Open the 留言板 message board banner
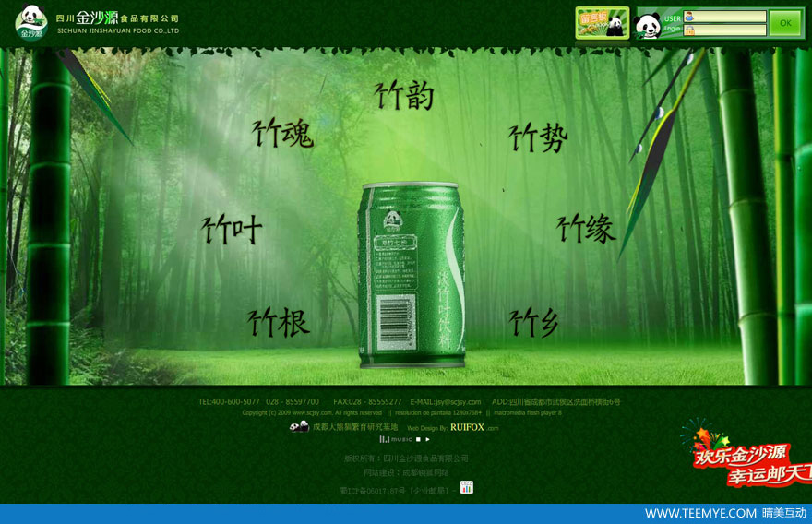The height and width of the screenshot is (524, 812). pos(603,23)
